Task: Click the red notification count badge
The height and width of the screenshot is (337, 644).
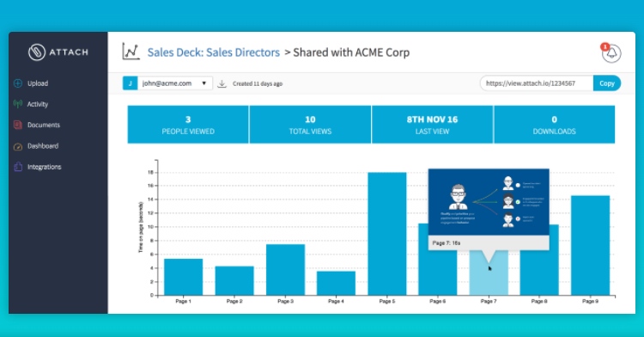Action: [605, 46]
